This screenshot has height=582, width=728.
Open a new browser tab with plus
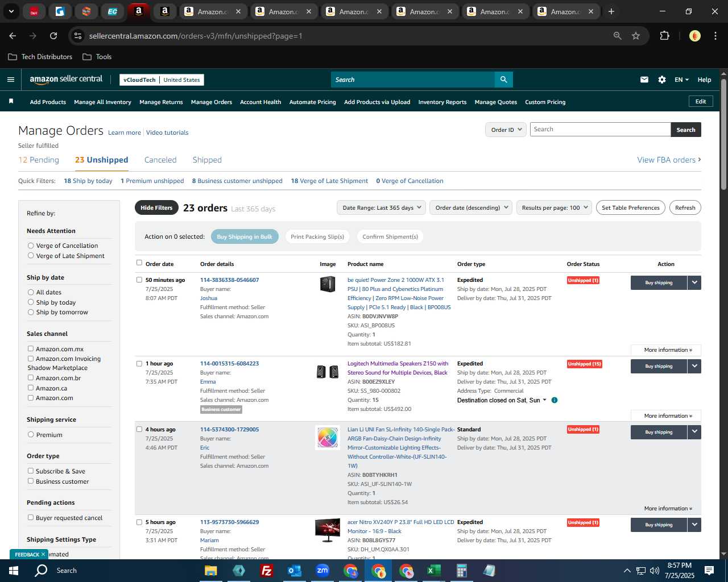(x=611, y=11)
